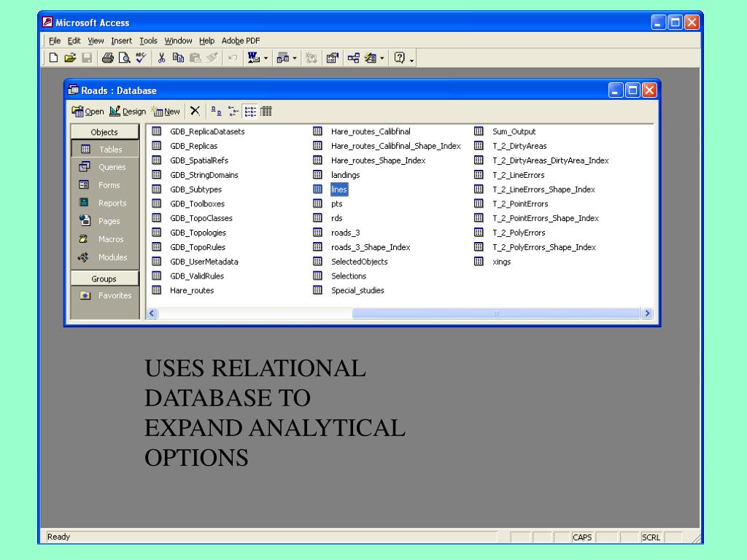Viewport: 747px width, 560px height.
Task: Open the Properties toolbar icon
Action: click(332, 58)
